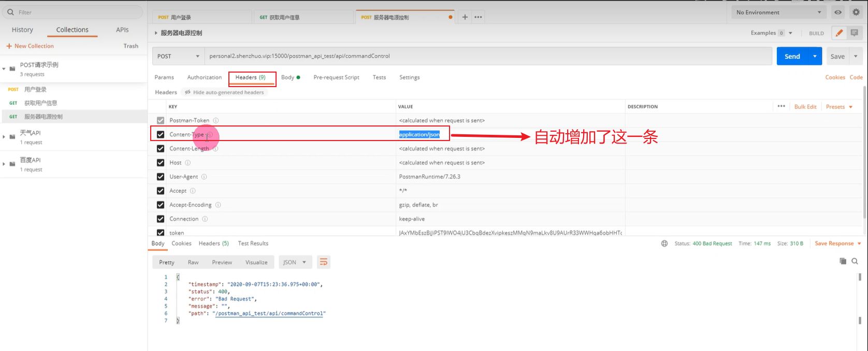The width and height of the screenshot is (868, 351).
Task: Search the response body with magnifier icon
Action: tap(855, 261)
